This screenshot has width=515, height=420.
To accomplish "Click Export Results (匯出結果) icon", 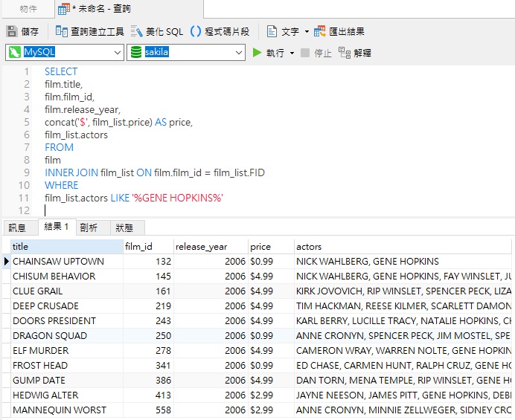I will (320, 31).
